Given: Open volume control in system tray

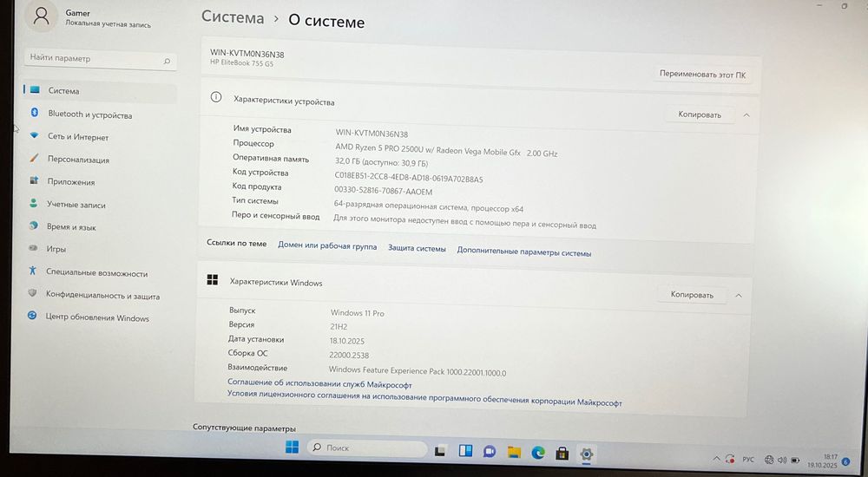Looking at the screenshot, I should pos(782,460).
